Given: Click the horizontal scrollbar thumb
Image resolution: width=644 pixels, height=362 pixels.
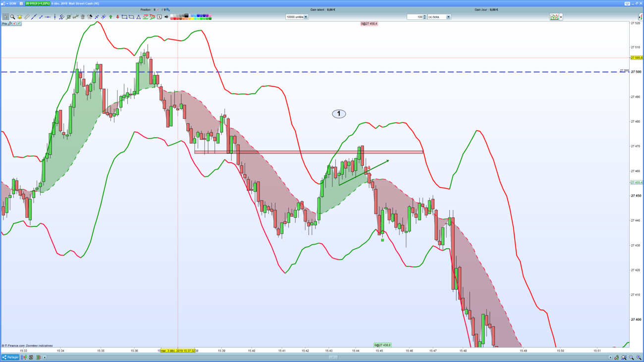Looking at the screenshot, I should coord(333,357).
